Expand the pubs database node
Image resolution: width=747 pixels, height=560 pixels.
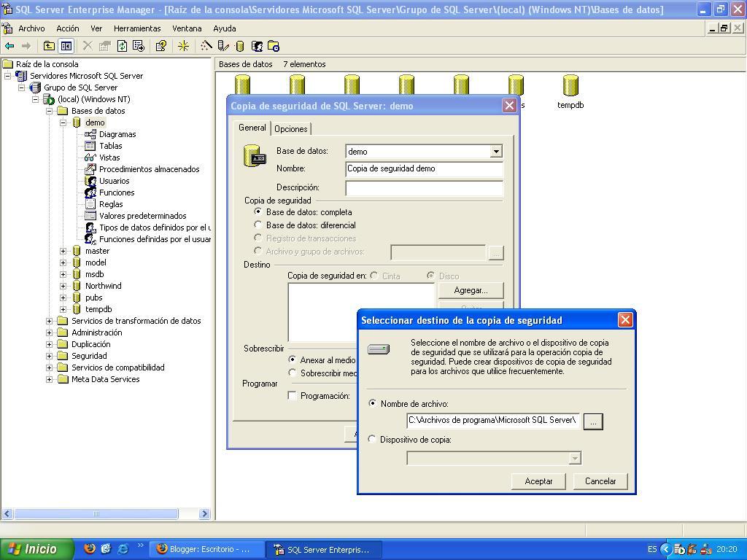(x=63, y=297)
